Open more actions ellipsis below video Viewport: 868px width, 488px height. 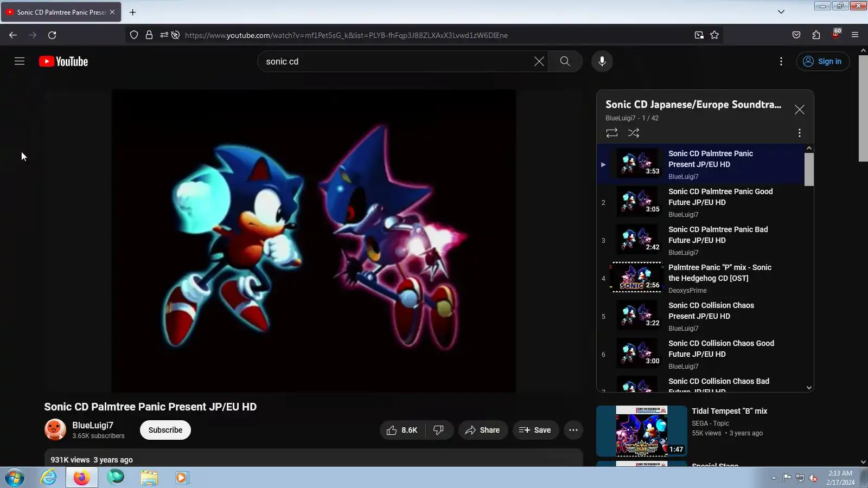[573, 430]
